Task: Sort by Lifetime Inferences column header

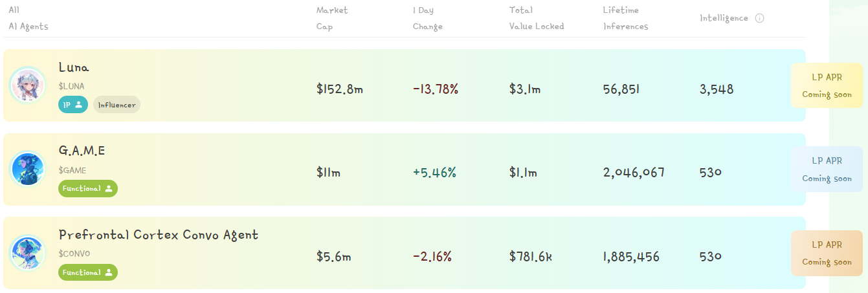Action: pos(625,18)
